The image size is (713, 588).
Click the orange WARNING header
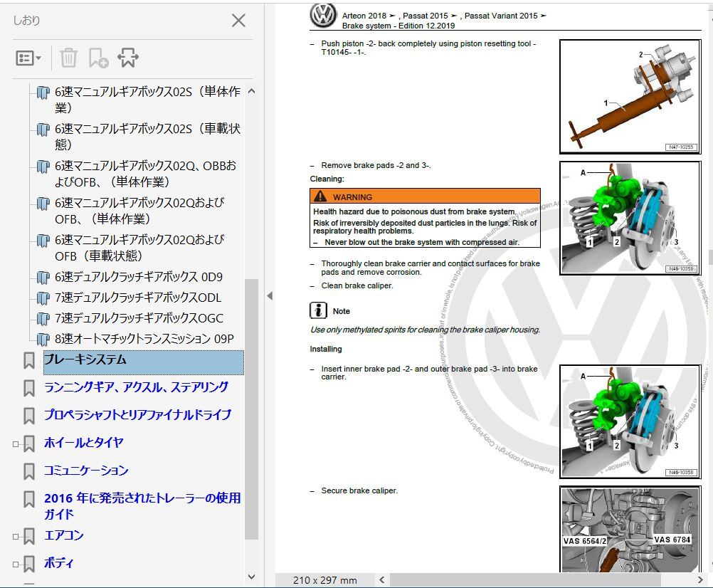coord(425,196)
